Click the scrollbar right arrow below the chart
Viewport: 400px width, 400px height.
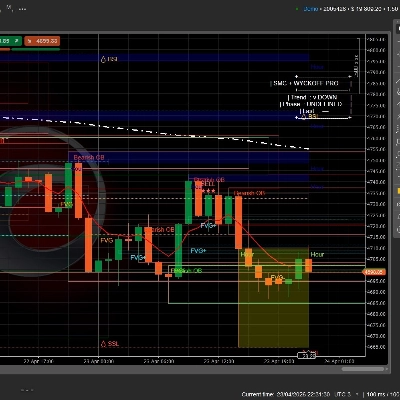(387, 369)
